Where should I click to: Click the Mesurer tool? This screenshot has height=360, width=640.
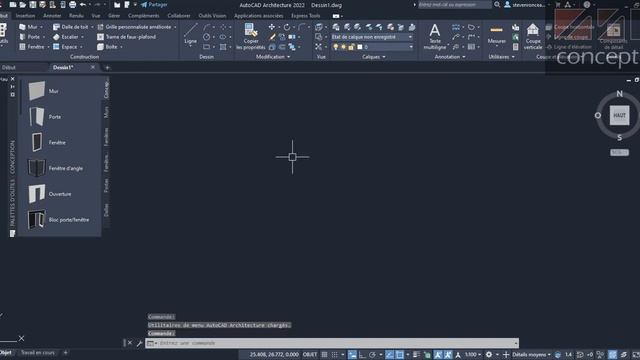click(496, 34)
